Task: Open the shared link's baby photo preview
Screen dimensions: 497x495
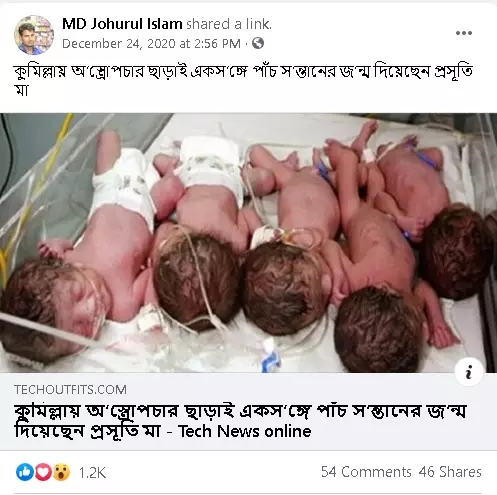Action: (x=248, y=243)
